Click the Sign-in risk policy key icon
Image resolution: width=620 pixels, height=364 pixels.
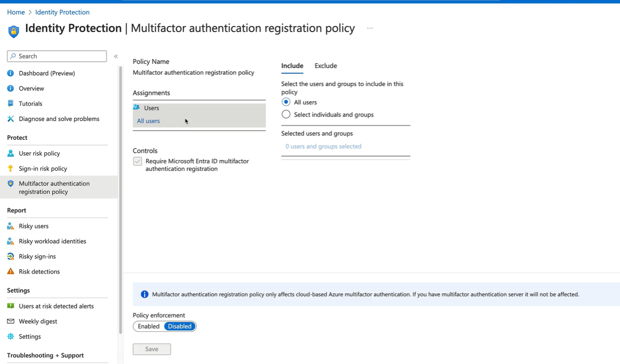(11, 169)
